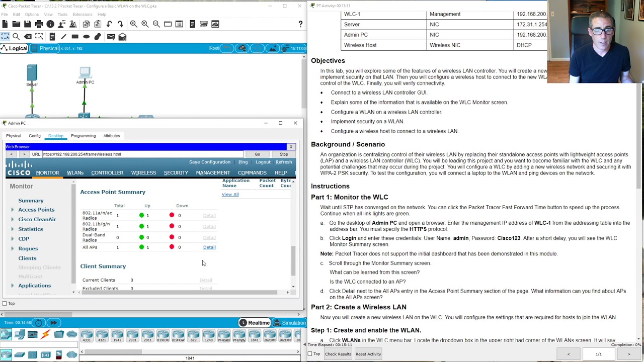This screenshot has width=644, height=362.
Task: Select the Connections lightning bolt category
Action: pyautogui.click(x=45, y=335)
